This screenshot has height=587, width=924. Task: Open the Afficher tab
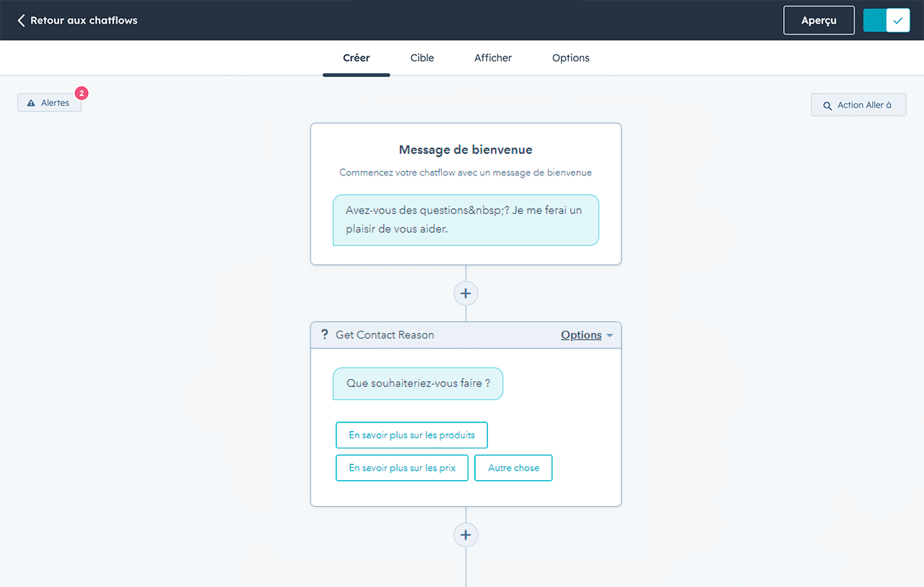tap(493, 58)
